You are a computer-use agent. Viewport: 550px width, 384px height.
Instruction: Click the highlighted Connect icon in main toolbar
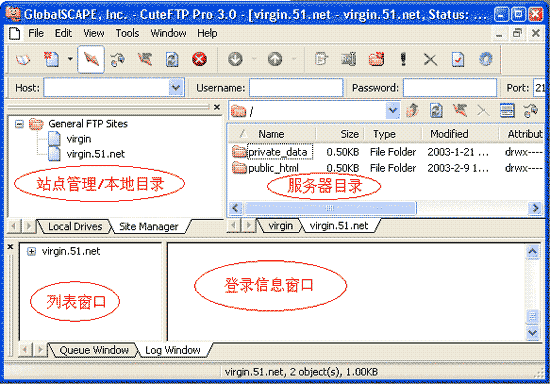(91, 59)
